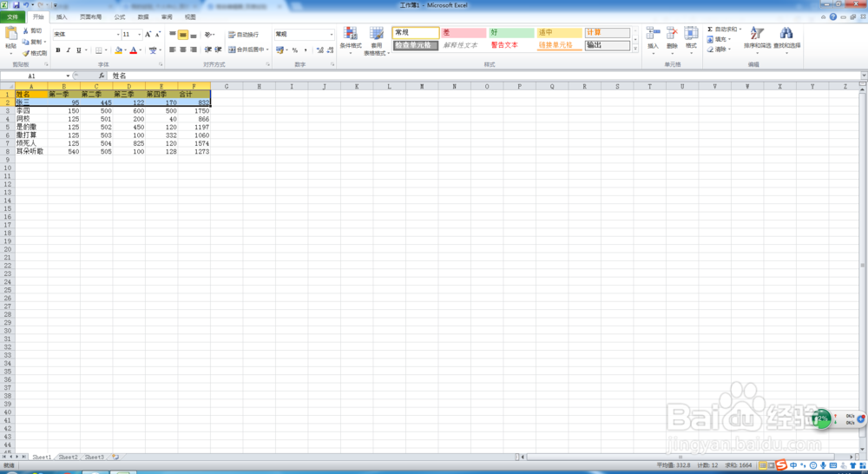The width and height of the screenshot is (868, 474).
Task: Increase indent in alignment group
Action: click(218, 49)
